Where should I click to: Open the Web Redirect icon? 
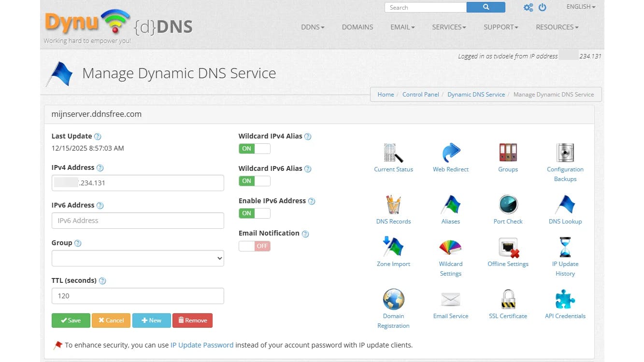tap(451, 153)
